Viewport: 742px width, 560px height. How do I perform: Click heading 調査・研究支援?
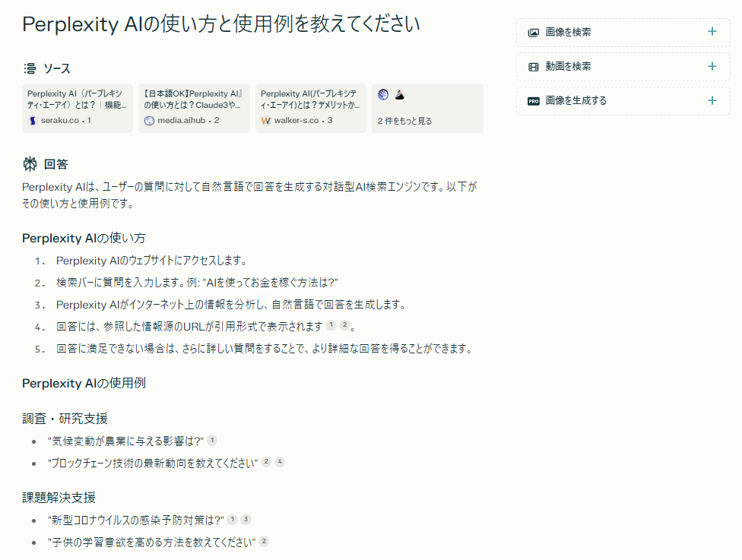coord(65,419)
